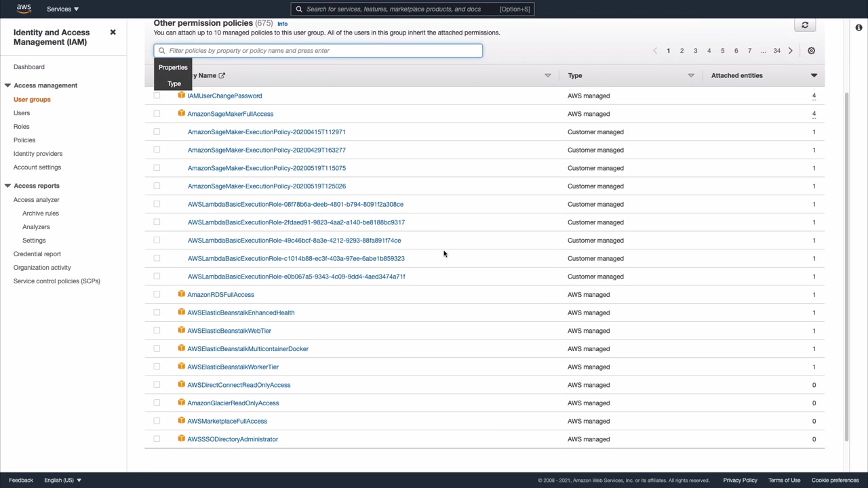Open Access analyzer in sidebar
The width and height of the screenshot is (868, 488).
(x=37, y=200)
